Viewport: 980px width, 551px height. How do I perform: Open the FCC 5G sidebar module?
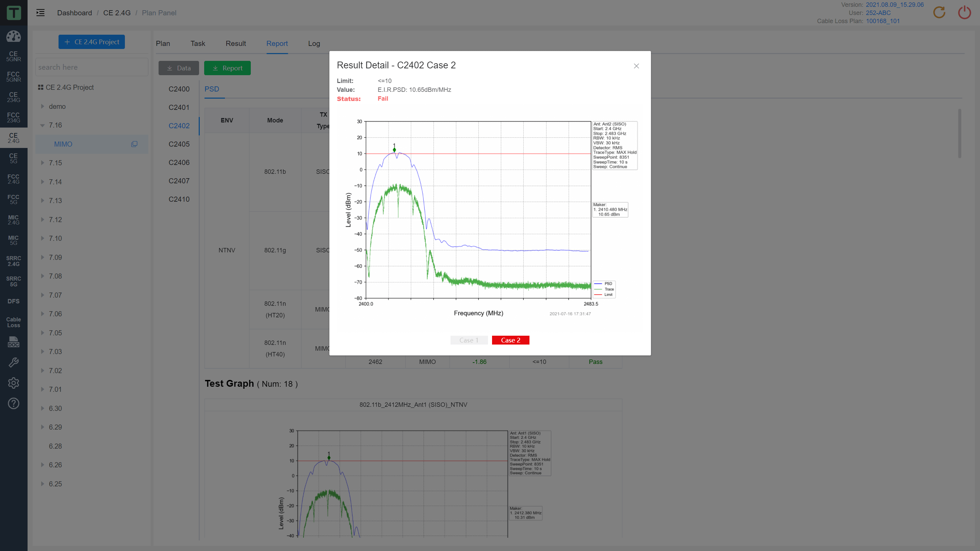(13, 199)
